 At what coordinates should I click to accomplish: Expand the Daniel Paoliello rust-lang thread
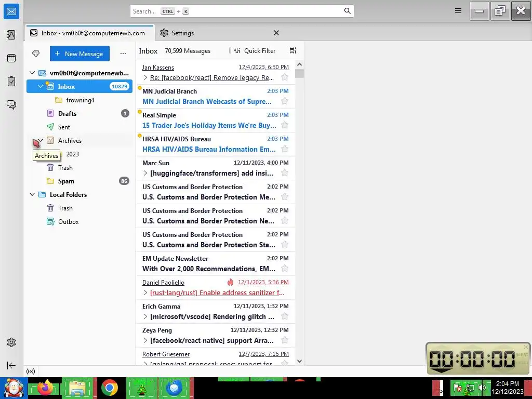tap(145, 293)
